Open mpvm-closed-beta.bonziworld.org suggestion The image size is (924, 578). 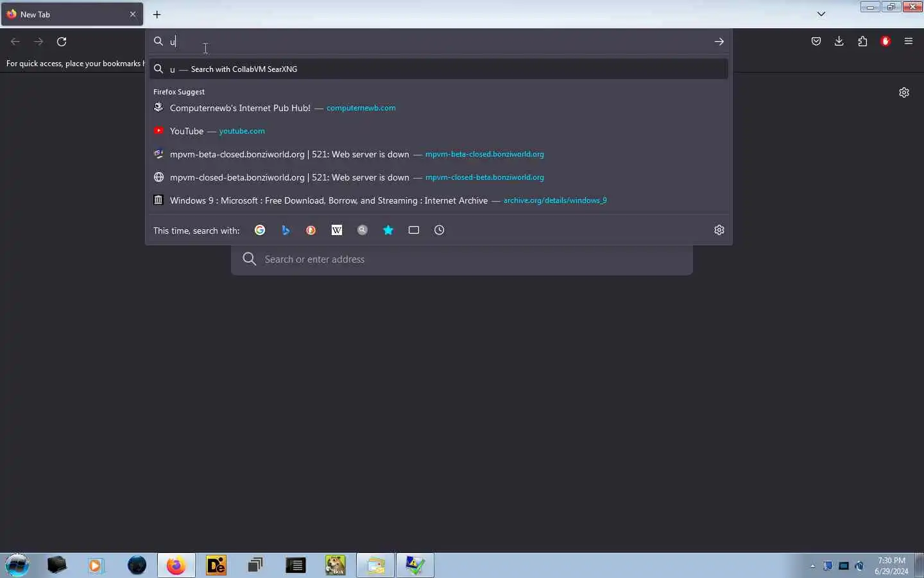pyautogui.click(x=439, y=177)
